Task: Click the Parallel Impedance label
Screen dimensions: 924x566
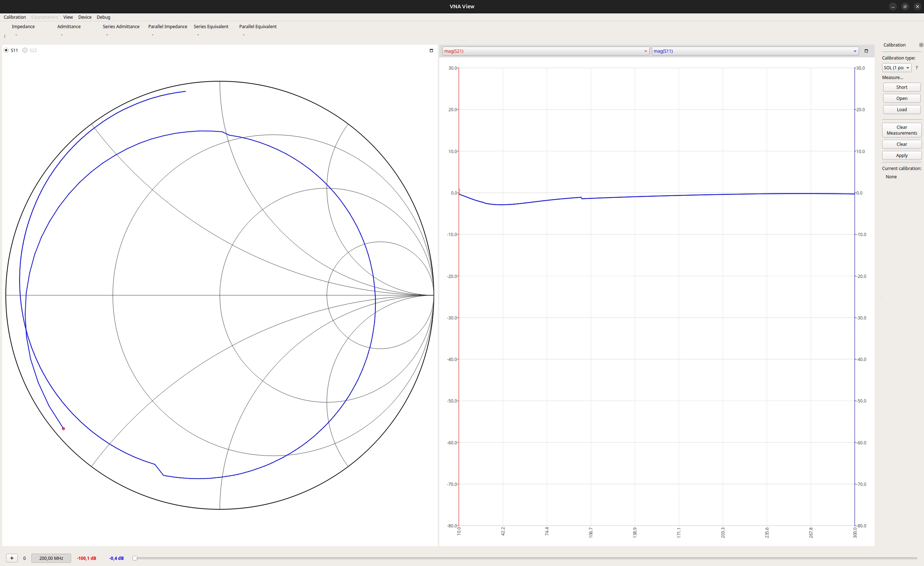Action: click(167, 27)
